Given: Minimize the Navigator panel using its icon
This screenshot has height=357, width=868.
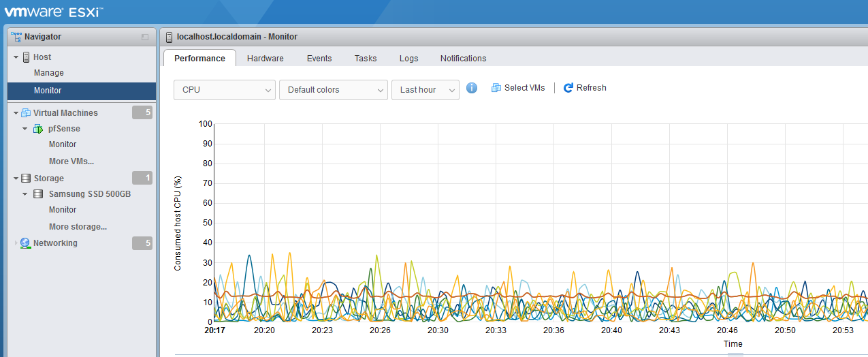Looking at the screenshot, I should [145, 37].
